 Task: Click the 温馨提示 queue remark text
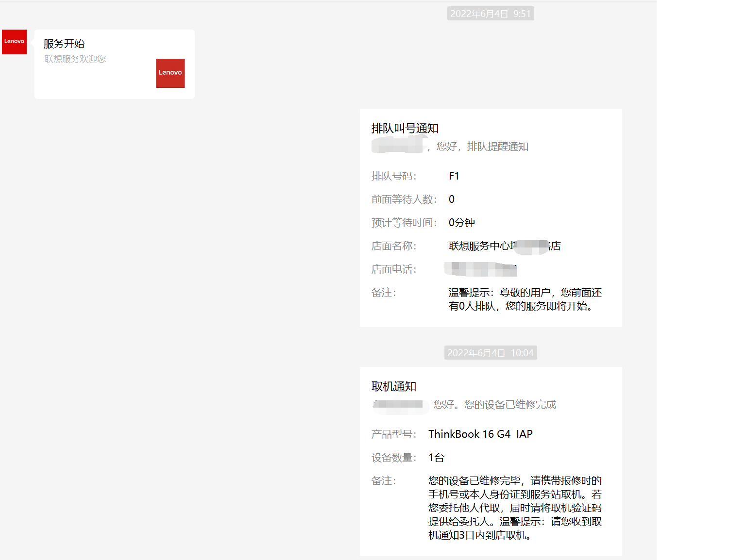tap(525, 299)
